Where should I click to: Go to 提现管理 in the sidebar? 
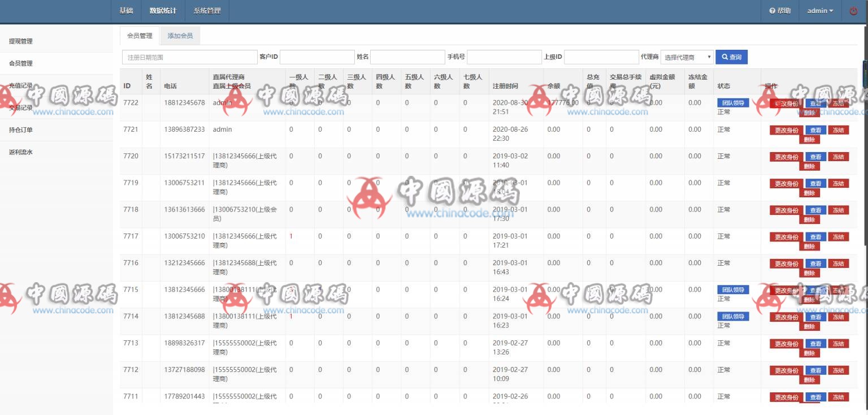(21, 41)
